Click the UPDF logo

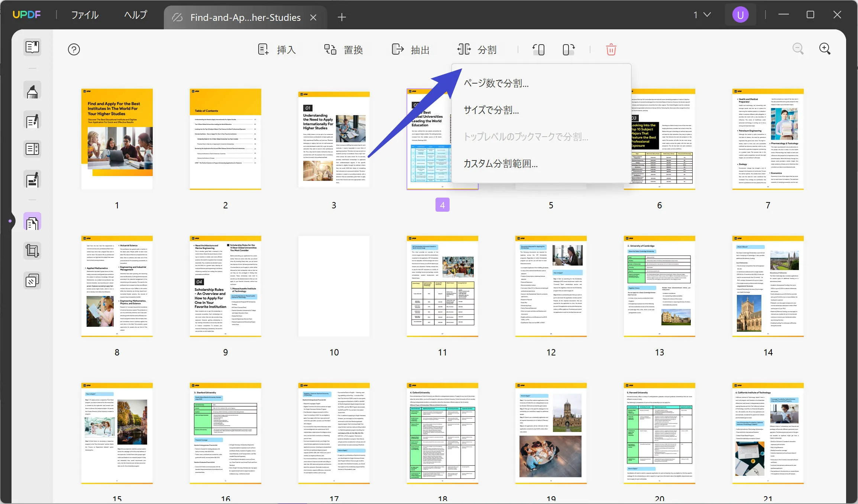coord(27,14)
